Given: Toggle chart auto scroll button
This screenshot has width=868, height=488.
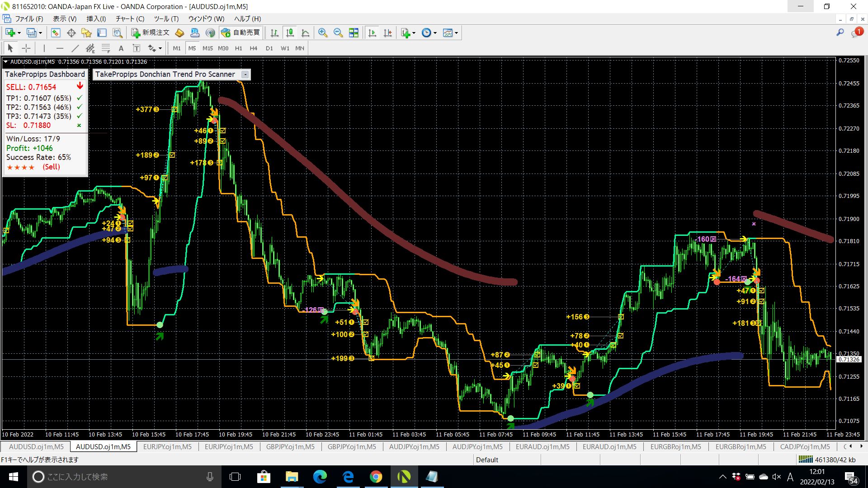Looking at the screenshot, I should 372,33.
